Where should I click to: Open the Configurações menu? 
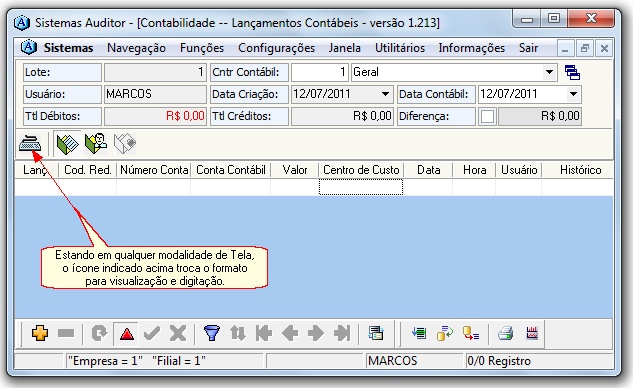[x=277, y=48]
